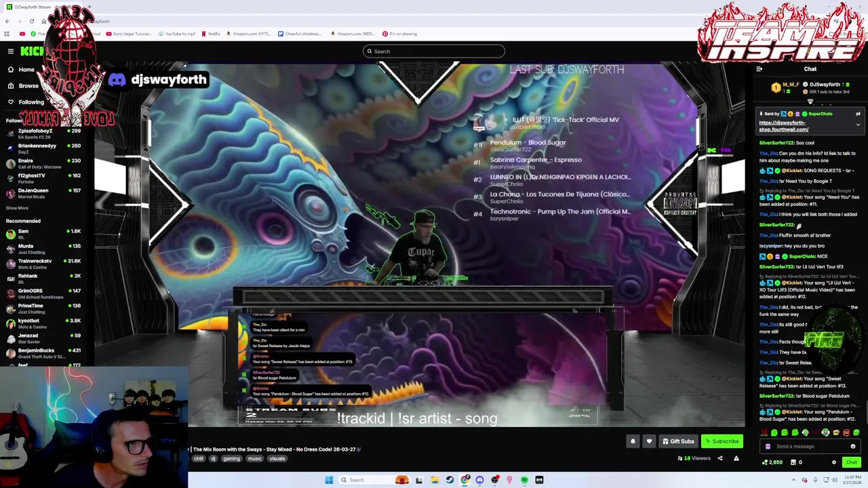868x488 pixels.
Task: Hide the pinned message with eye-slash icon
Action: (858, 114)
